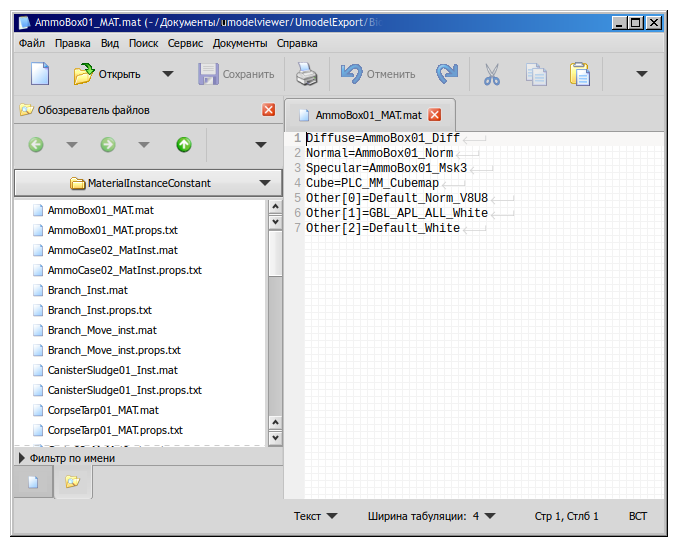Viewport: 678px width, 547px height.
Task: Open the Вид menu
Action: [110, 43]
